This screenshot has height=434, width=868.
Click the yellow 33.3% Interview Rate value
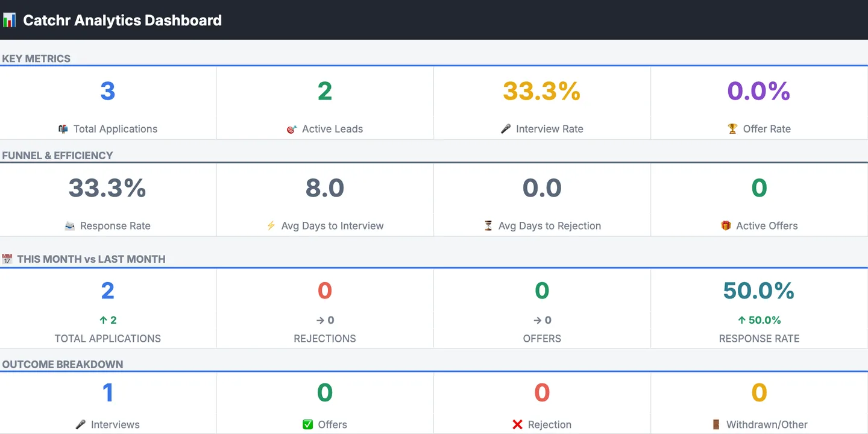click(x=542, y=91)
